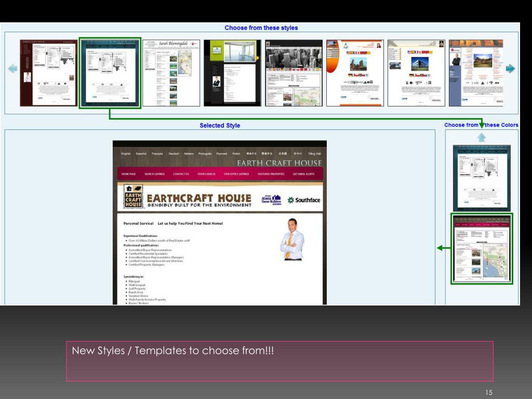Click the Southface logo in the banner
The image size is (532, 399).
(x=304, y=200)
